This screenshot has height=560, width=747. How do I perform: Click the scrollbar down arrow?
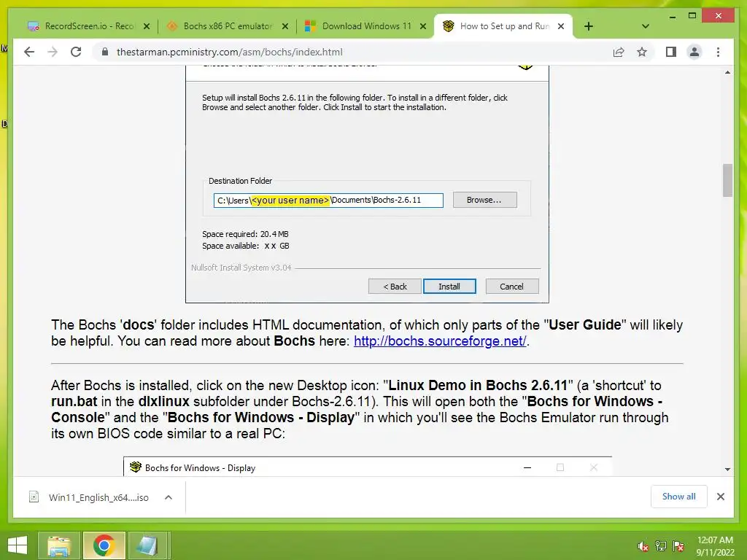pos(727,469)
